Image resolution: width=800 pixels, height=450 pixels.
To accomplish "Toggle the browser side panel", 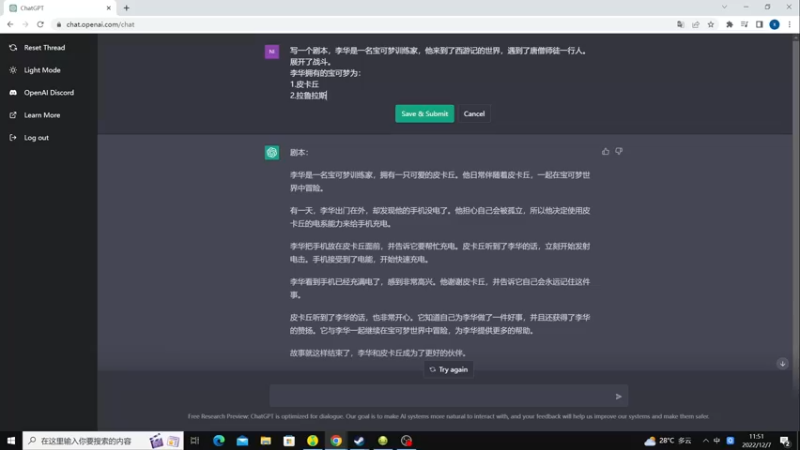I will tap(759, 24).
